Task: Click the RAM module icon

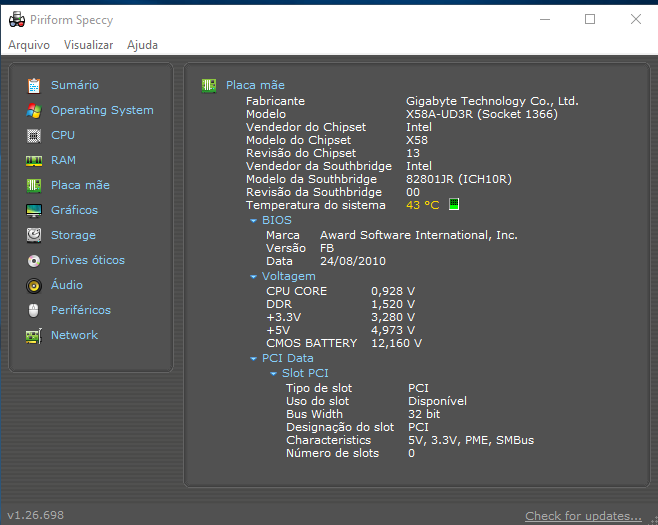Action: [x=34, y=160]
